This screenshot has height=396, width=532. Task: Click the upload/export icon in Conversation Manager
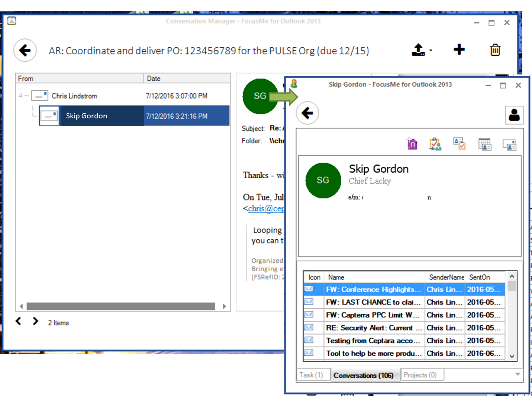coord(418,50)
